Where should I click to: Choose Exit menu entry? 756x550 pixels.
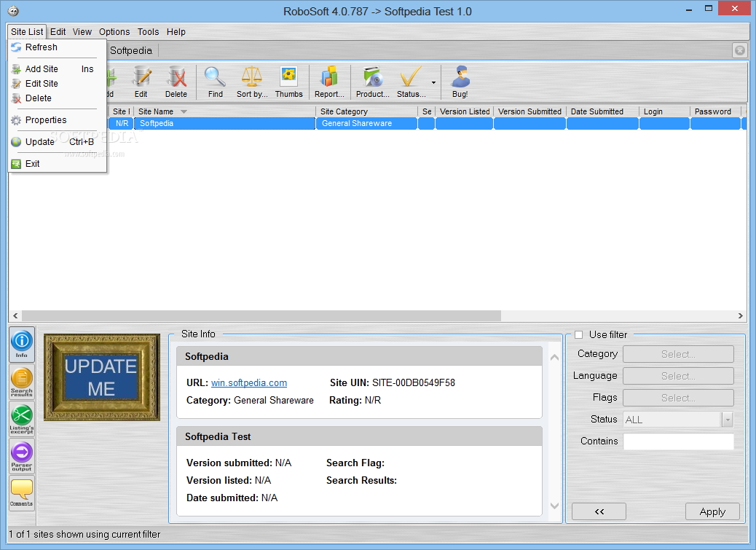[57, 164]
